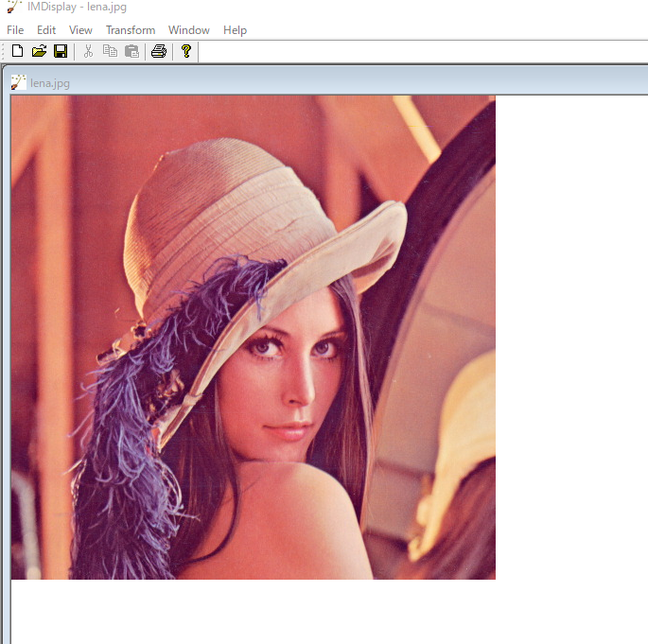Viewport: 648px width, 644px height.
Task: Click the lena.jpg child window title bar
Action: point(326,82)
